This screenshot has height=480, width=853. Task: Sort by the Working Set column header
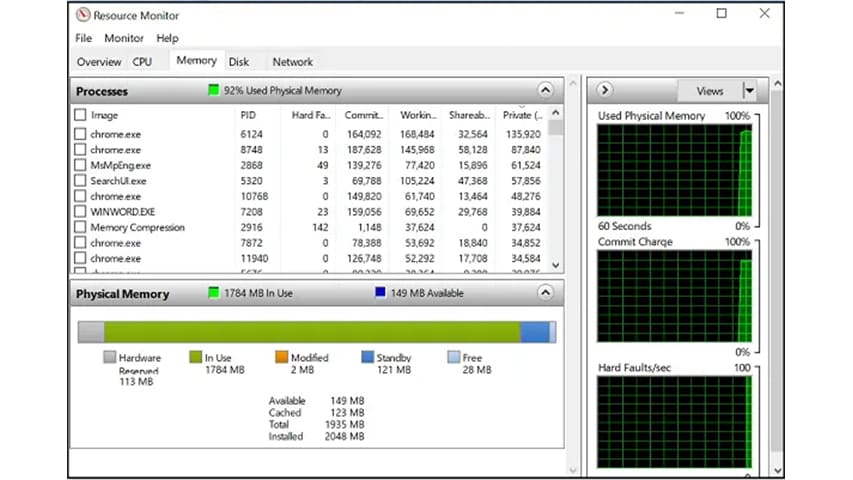[x=416, y=115]
